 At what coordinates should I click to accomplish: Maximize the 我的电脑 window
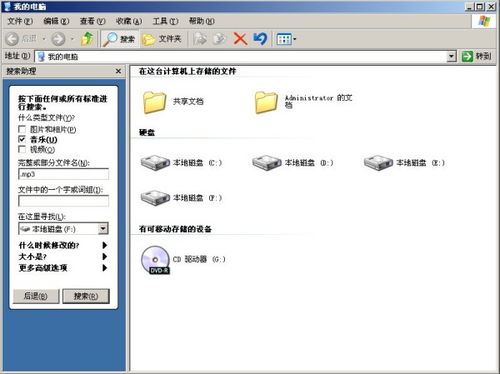[x=480, y=6]
